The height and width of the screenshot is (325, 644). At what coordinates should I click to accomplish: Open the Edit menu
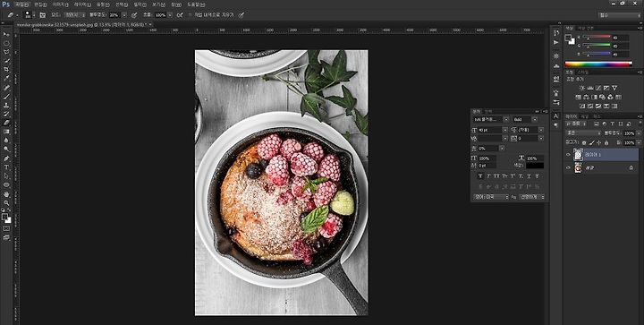40,4
